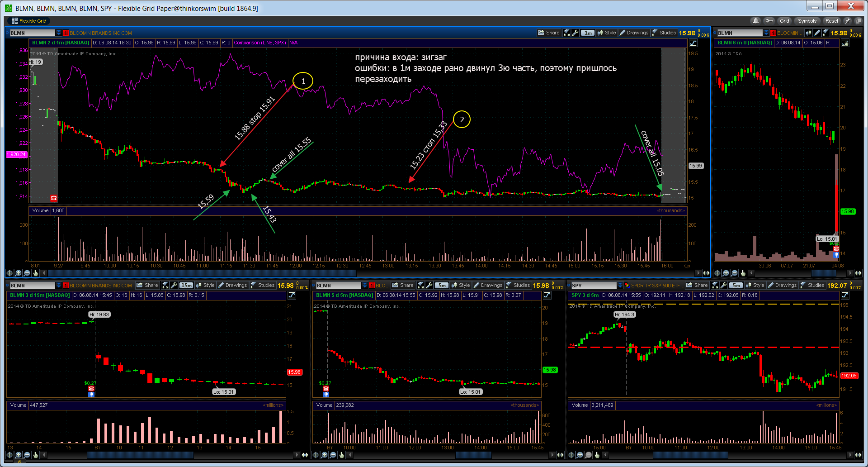Expand symbol dropdown on daily BLMN chart

tap(766, 33)
